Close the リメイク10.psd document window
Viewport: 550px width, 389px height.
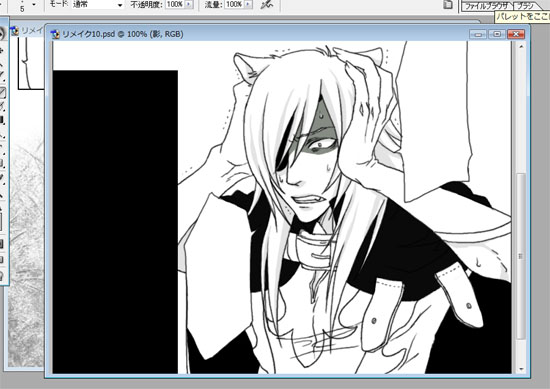[x=516, y=34]
